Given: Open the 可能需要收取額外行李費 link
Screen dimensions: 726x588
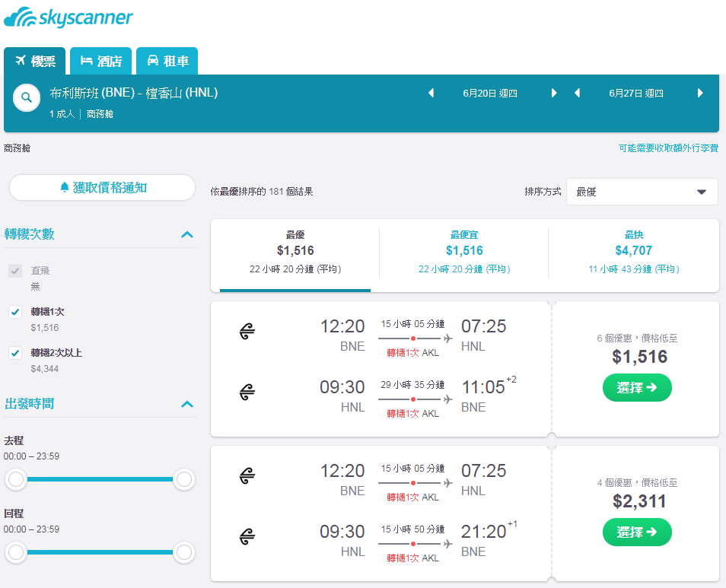Looking at the screenshot, I should [x=668, y=148].
